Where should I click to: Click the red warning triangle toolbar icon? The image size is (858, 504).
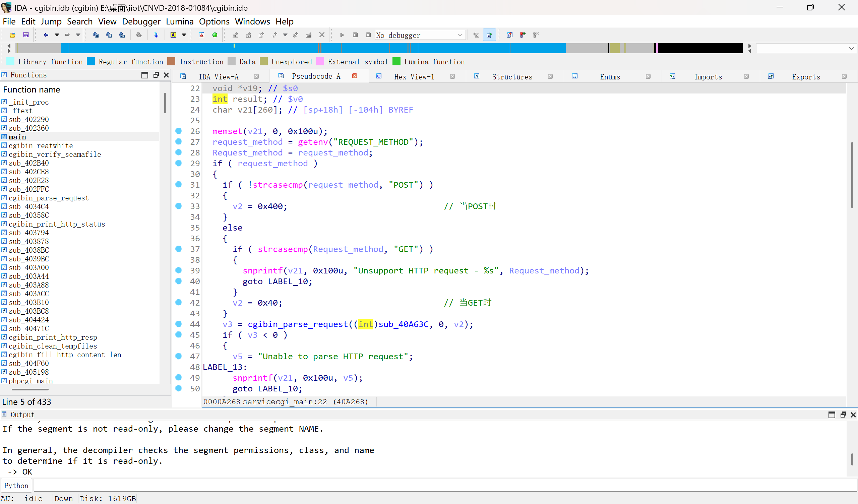pyautogui.click(x=201, y=35)
